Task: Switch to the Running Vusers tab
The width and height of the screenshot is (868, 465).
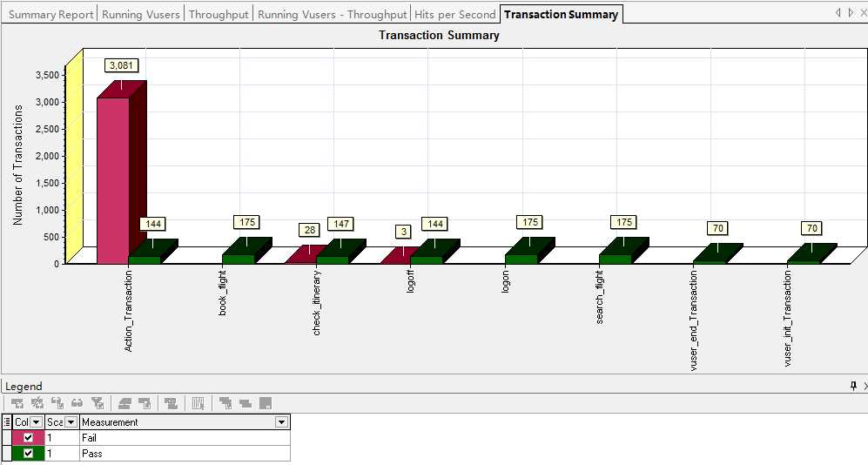Action: click(x=141, y=15)
